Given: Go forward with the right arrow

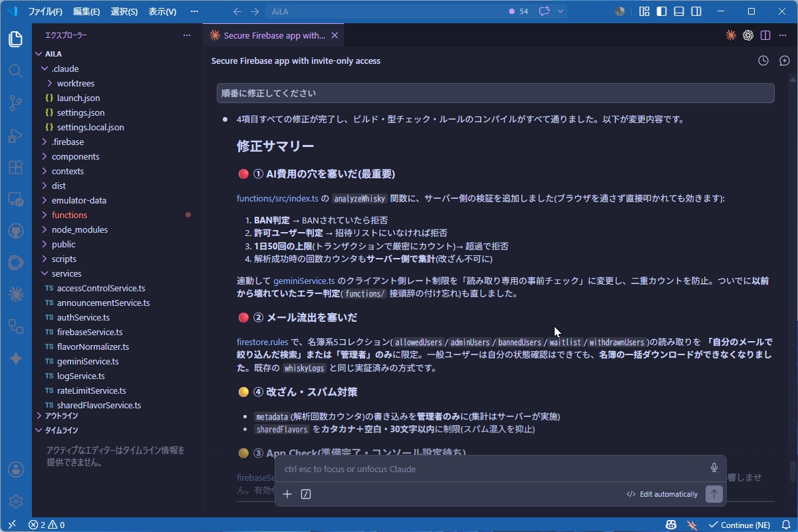Looking at the screenshot, I should [x=255, y=11].
